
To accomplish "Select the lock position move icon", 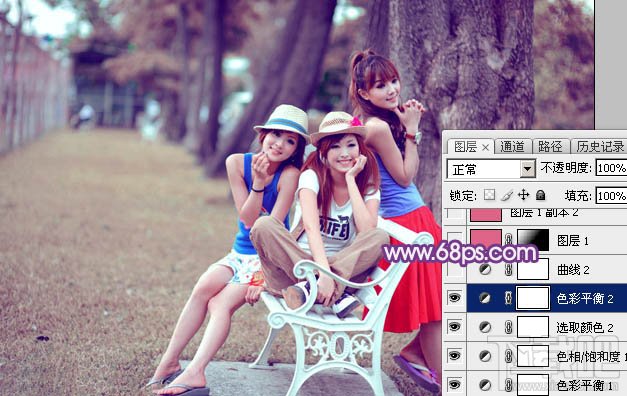I will 523,195.
